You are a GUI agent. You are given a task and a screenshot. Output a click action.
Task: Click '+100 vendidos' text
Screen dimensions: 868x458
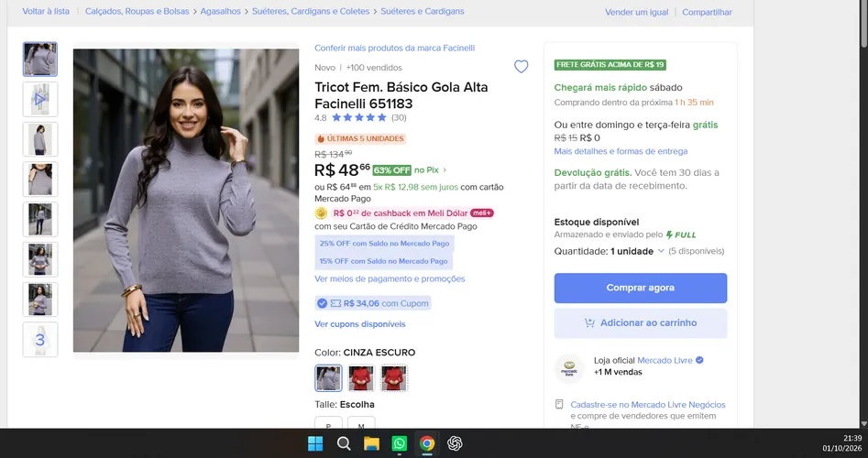pos(374,68)
